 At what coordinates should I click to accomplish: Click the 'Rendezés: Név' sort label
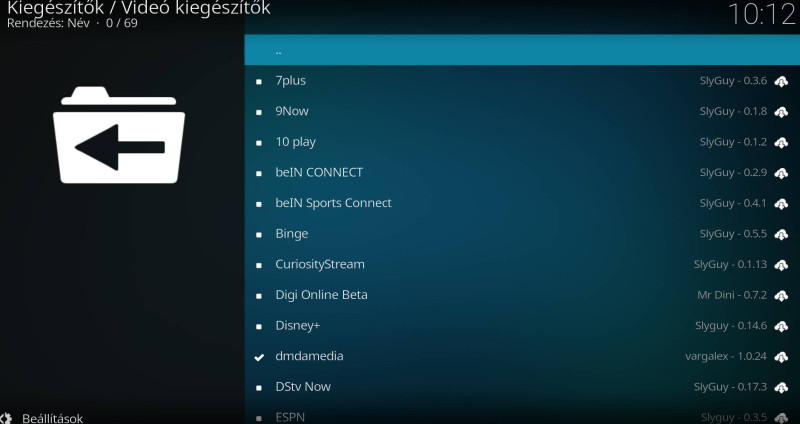coord(48,23)
